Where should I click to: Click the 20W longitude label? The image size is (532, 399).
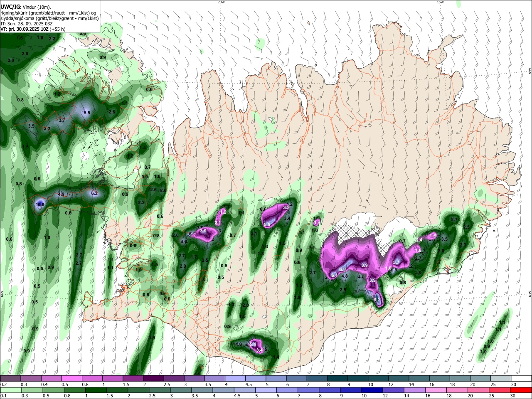click(221, 2)
